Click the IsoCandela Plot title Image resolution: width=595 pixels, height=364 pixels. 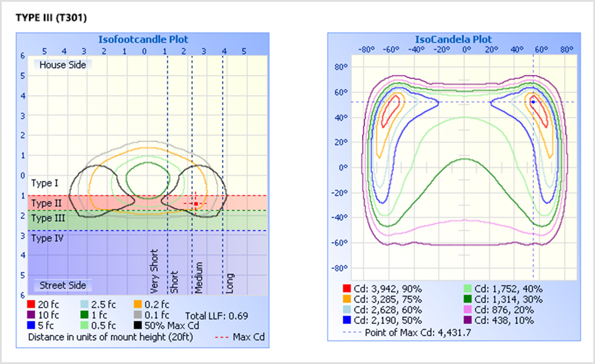pos(453,39)
